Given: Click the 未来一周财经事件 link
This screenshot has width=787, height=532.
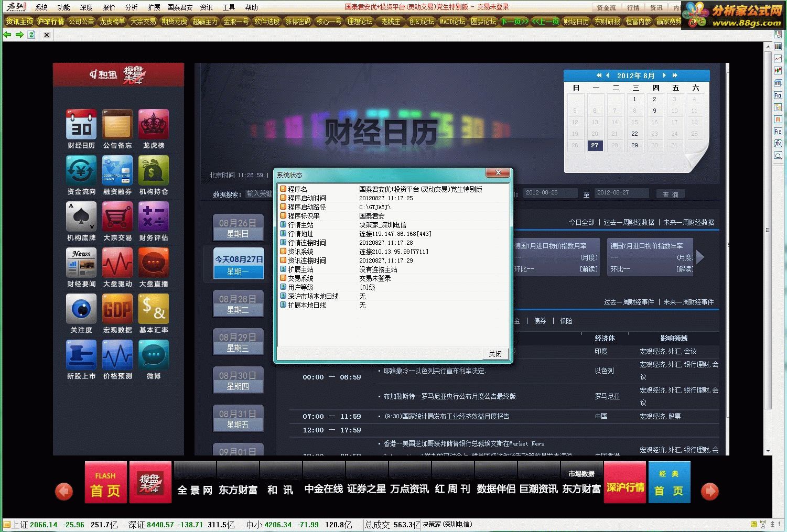Looking at the screenshot, I should click(689, 302).
